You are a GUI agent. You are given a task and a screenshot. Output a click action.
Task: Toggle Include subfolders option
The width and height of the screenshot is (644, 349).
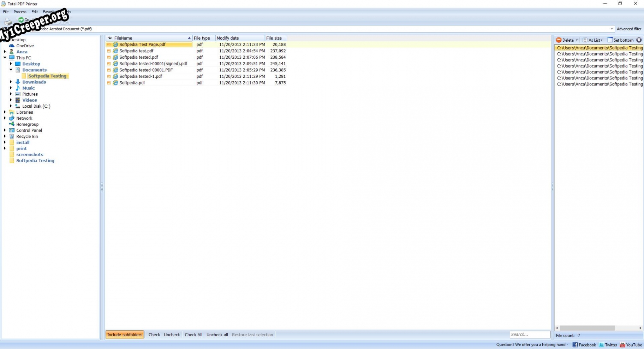click(x=125, y=335)
